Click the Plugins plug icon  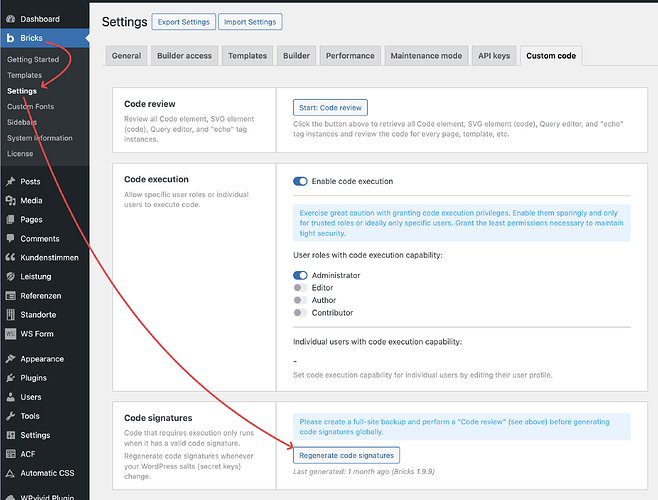tap(10, 378)
